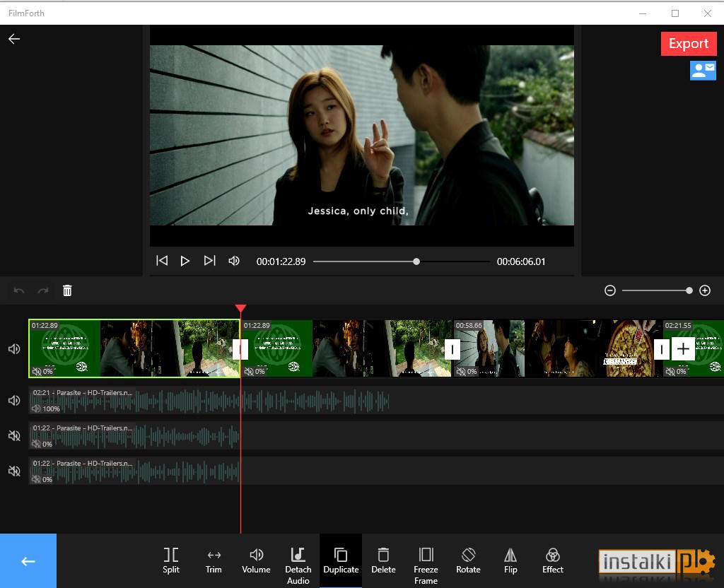724x588 pixels.
Task: Click the back arrow at top left
Action: click(x=14, y=39)
